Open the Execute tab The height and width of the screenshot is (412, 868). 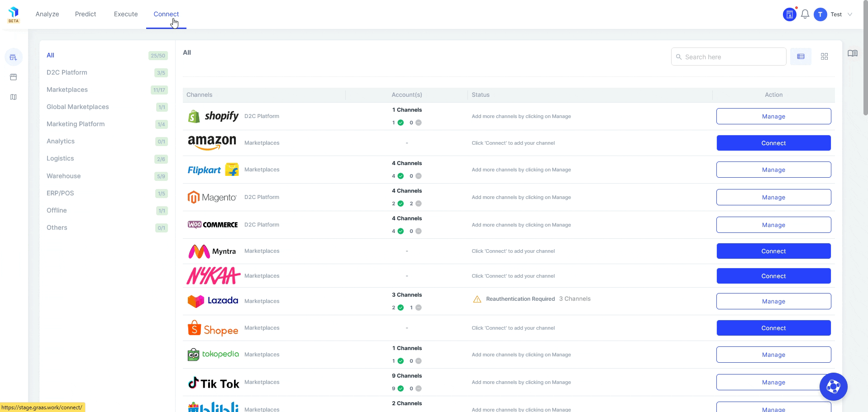[126, 14]
